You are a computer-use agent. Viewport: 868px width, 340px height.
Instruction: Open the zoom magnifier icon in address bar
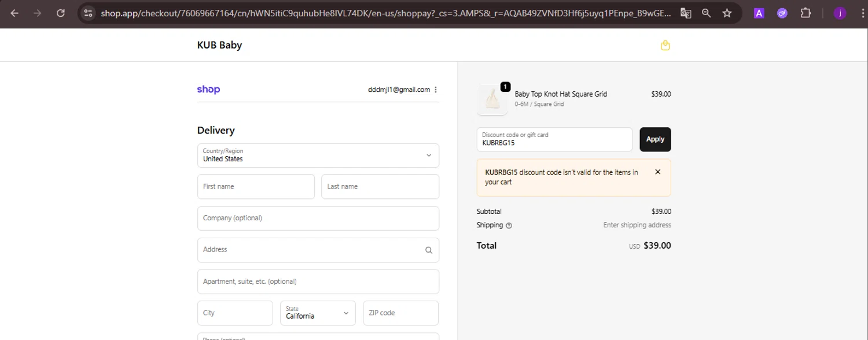tap(707, 13)
